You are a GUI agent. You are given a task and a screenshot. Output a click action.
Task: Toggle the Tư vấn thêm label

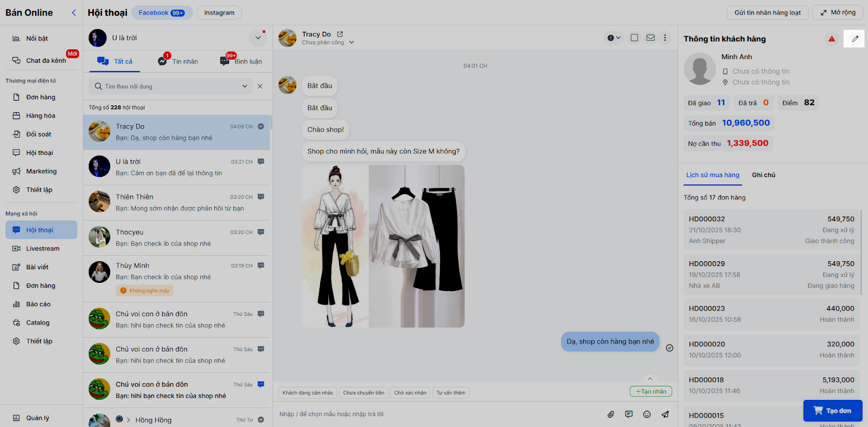tap(451, 393)
